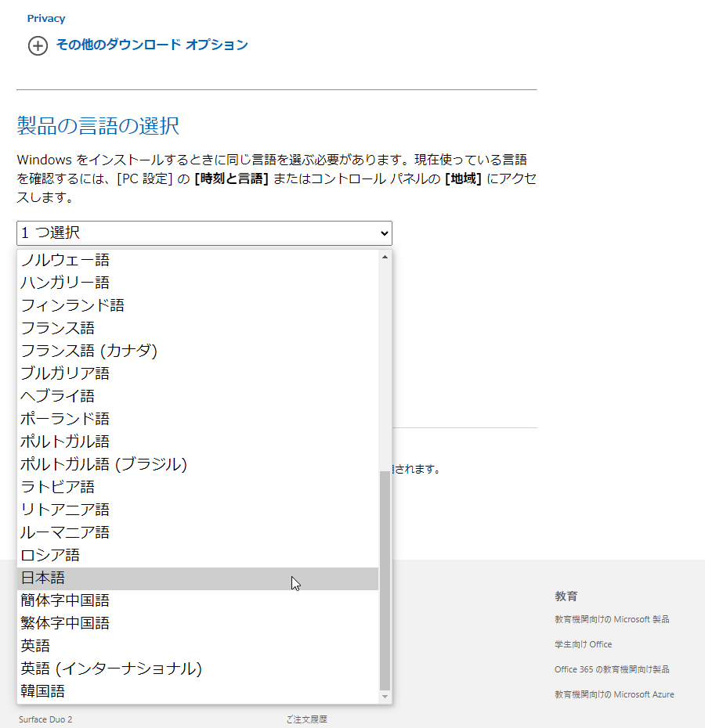705x728 pixels.
Task: Select リトアニア語 language option
Action: pyautogui.click(x=197, y=510)
